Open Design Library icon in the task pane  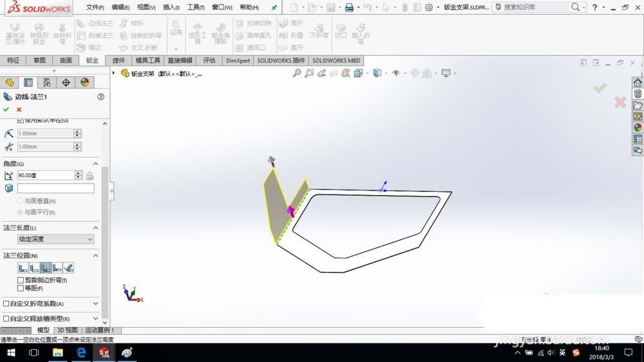tap(638, 93)
